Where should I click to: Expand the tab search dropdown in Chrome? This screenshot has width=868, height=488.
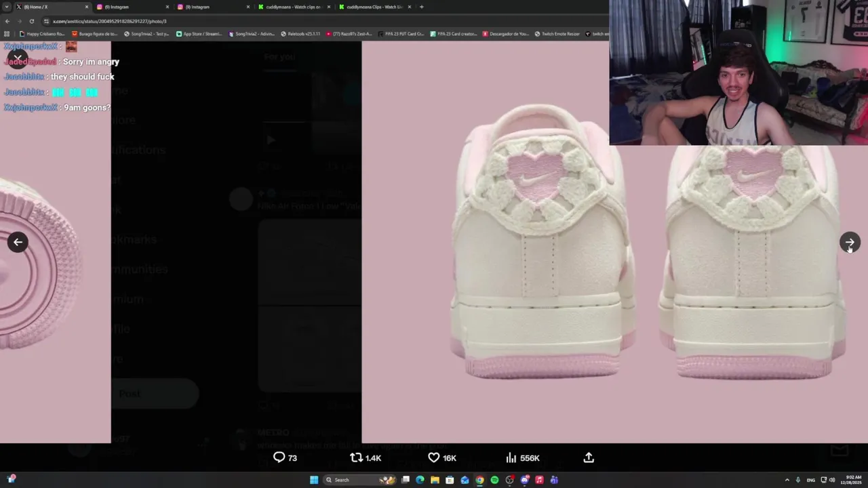click(x=6, y=7)
